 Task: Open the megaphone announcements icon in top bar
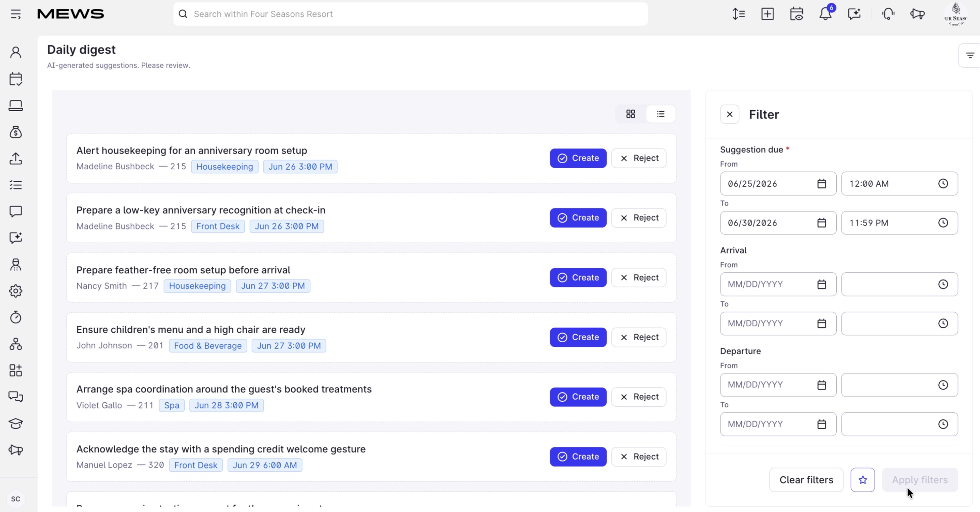917,14
